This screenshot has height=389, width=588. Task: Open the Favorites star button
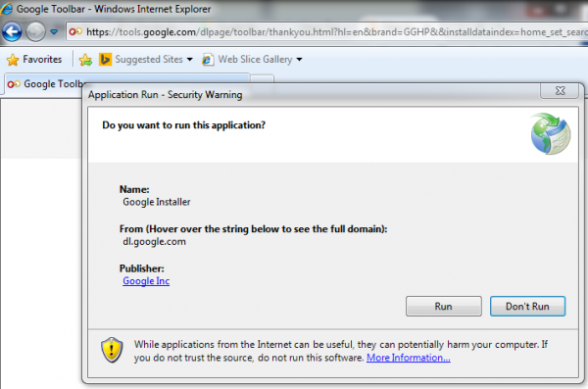pyautogui.click(x=34, y=59)
